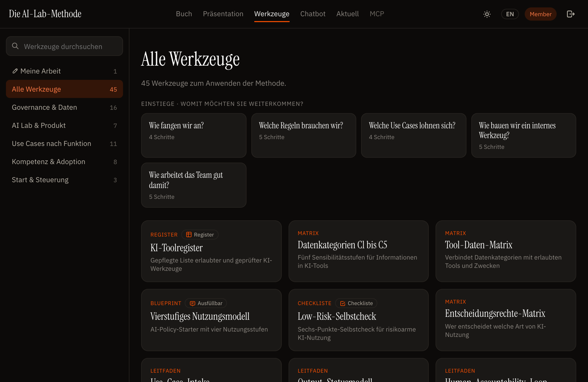Open 'Wie bauen wir ein internes Werkzeug?' path
The height and width of the screenshot is (382, 588).
click(x=524, y=136)
